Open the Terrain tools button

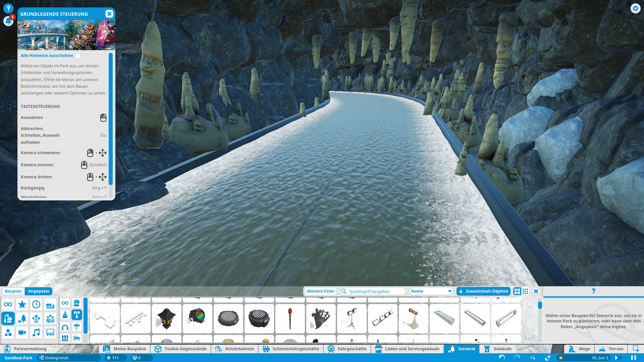pos(611,349)
